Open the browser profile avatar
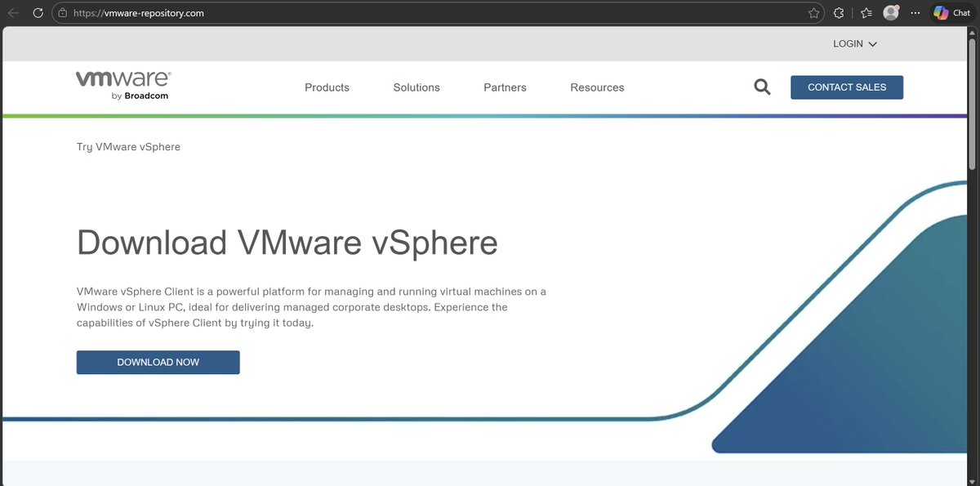Screen dimensions: 980x486 click(891, 13)
